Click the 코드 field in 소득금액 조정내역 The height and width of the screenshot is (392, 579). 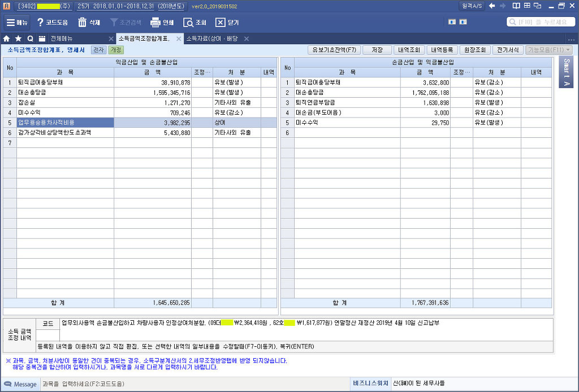48,335
